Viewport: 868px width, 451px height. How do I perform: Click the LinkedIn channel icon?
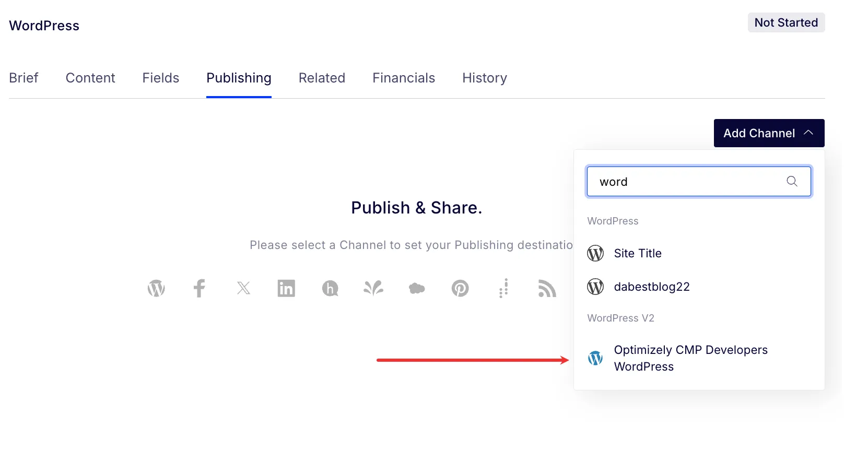286,288
